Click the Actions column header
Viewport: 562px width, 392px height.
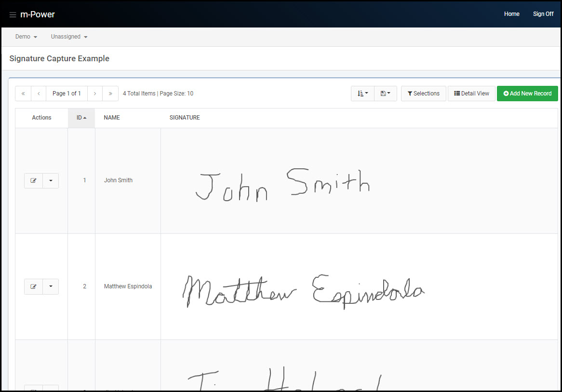(x=41, y=118)
